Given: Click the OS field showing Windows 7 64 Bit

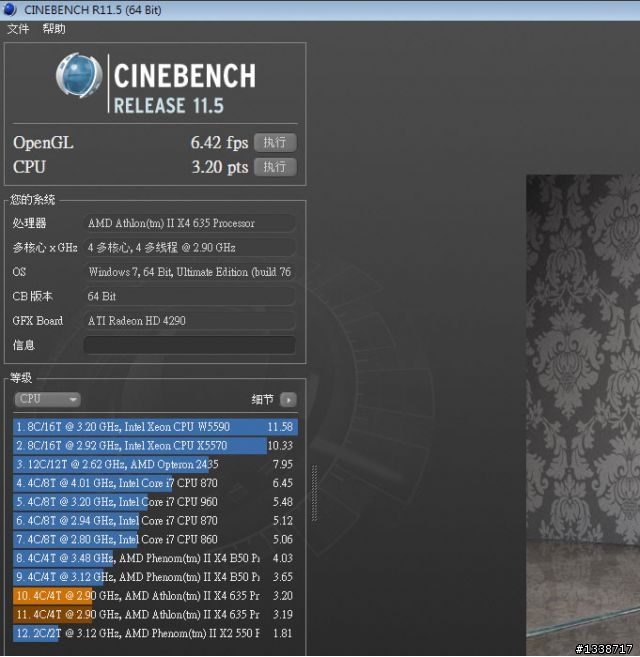Looking at the screenshot, I should pos(189,272).
